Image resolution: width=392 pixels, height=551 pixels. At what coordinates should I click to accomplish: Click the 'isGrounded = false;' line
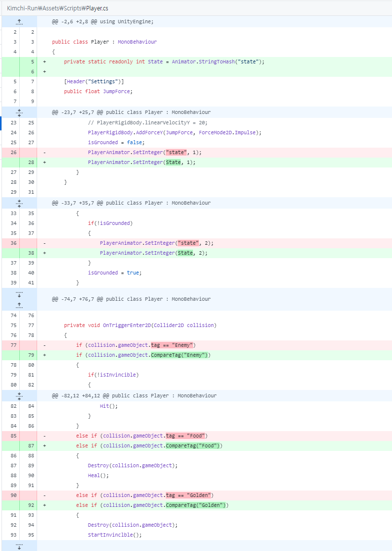116,142
